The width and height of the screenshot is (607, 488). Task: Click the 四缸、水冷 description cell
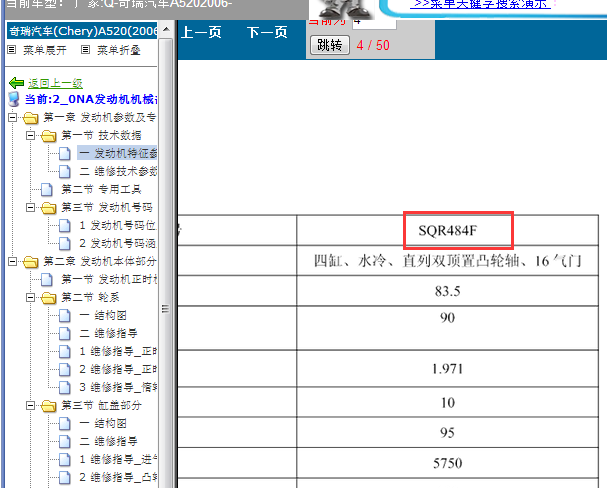click(x=448, y=261)
